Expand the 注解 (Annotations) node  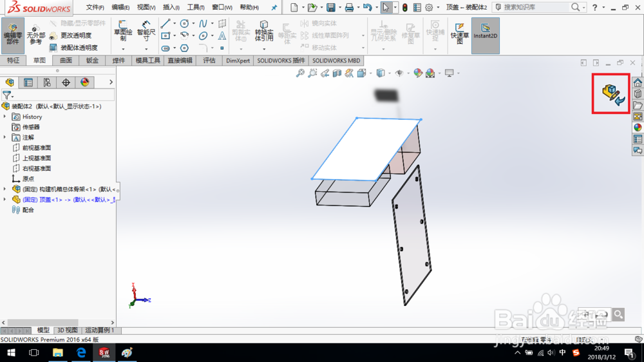(5, 137)
